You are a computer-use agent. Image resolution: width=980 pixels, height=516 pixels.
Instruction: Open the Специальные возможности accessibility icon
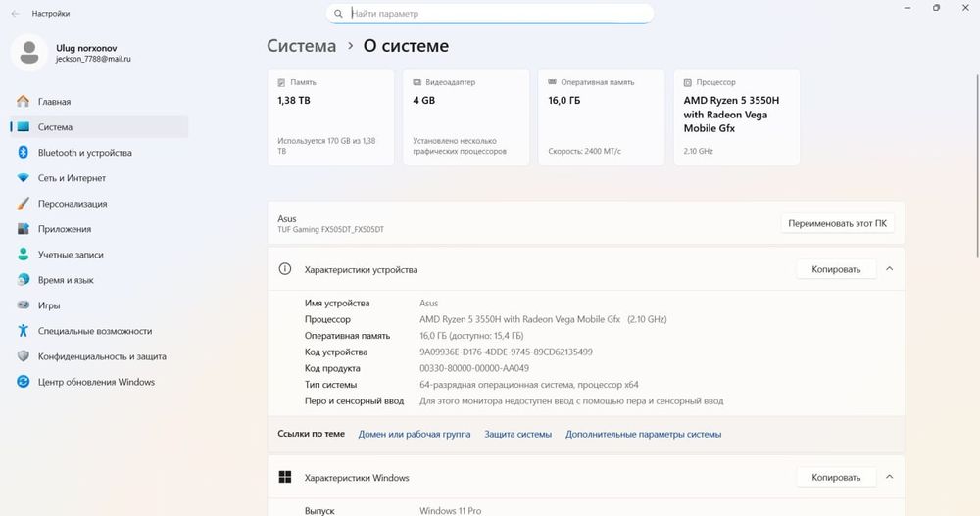click(x=24, y=331)
